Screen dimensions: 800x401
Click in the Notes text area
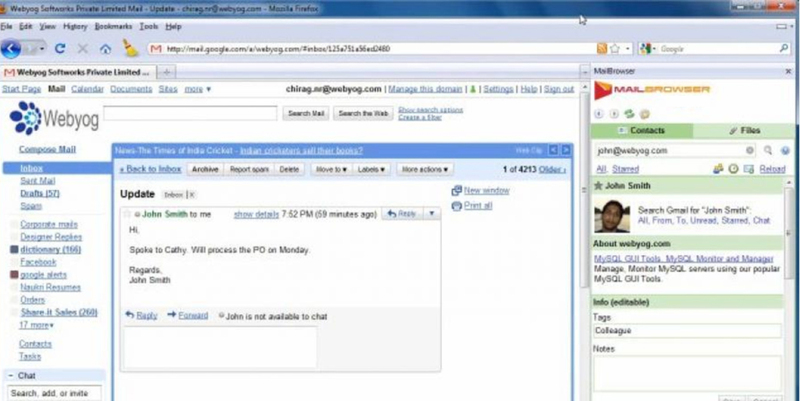click(x=687, y=373)
